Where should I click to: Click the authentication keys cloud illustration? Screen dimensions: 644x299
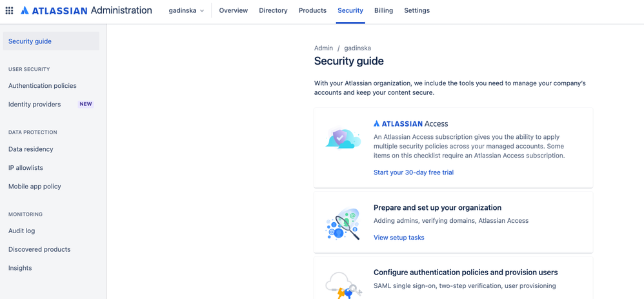(x=344, y=285)
